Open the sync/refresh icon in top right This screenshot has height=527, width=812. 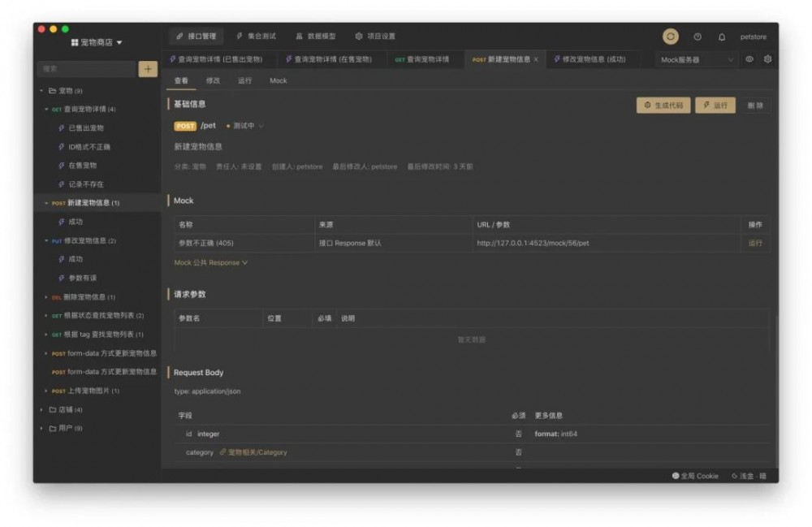pyautogui.click(x=671, y=37)
